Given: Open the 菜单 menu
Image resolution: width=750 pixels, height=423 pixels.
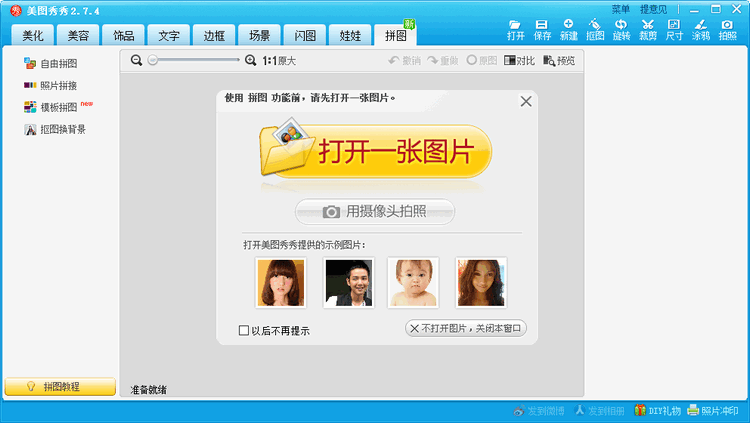Looking at the screenshot, I should pos(620,9).
